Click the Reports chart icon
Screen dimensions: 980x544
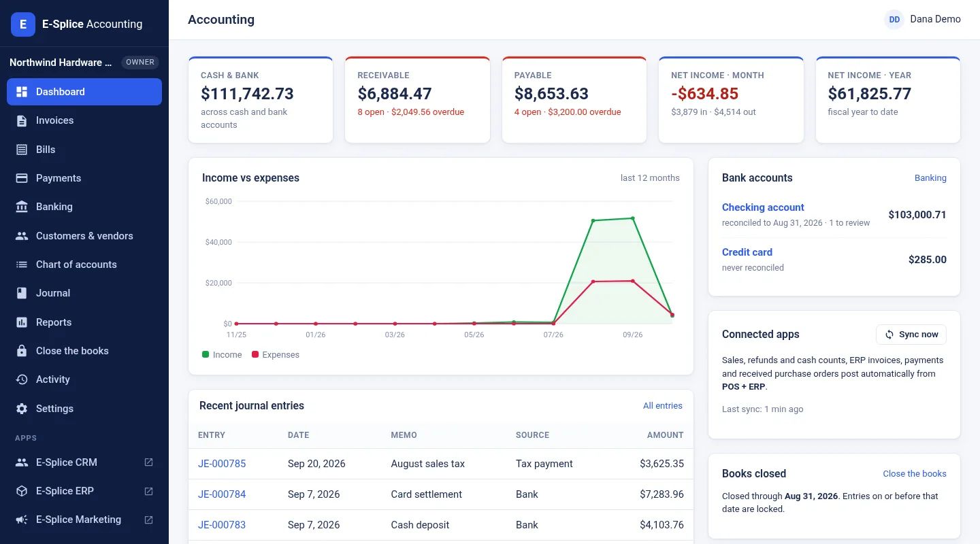(22, 322)
